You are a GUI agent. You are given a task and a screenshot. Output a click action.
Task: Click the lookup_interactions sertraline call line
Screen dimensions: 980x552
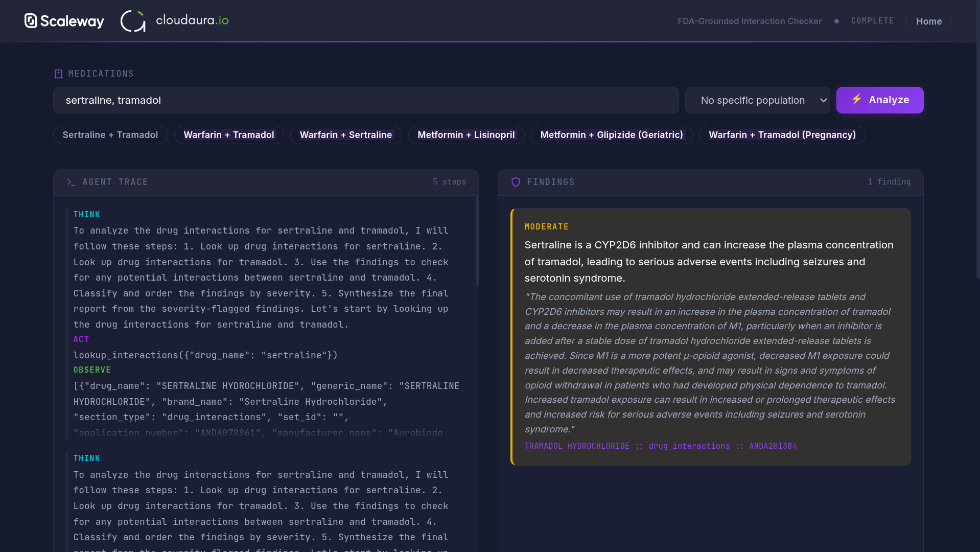pyautogui.click(x=205, y=355)
